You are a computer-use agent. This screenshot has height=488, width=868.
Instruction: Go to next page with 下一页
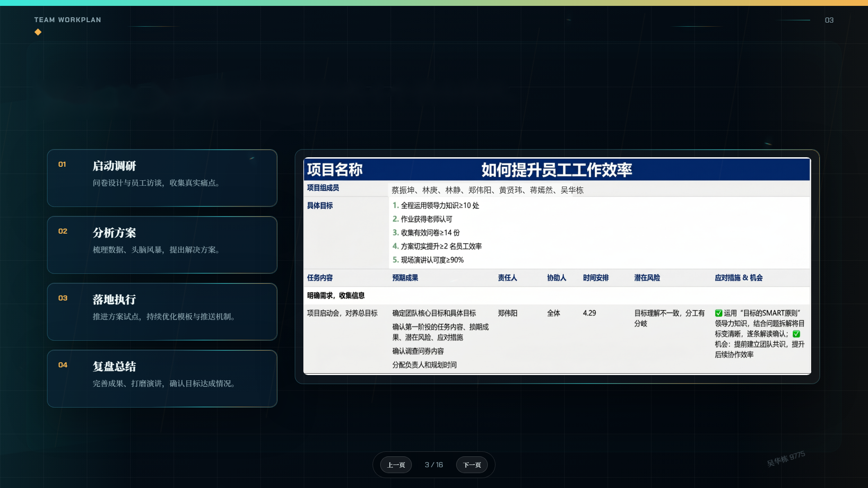pyautogui.click(x=472, y=465)
